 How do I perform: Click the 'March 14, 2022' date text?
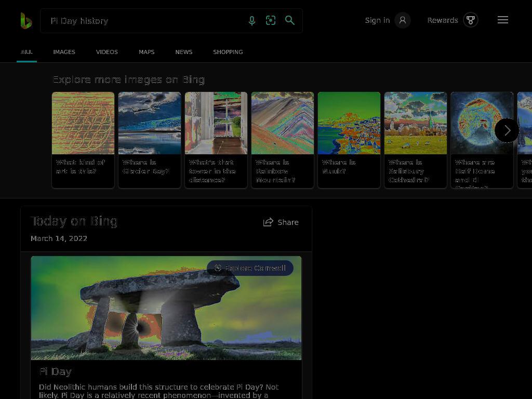point(59,238)
